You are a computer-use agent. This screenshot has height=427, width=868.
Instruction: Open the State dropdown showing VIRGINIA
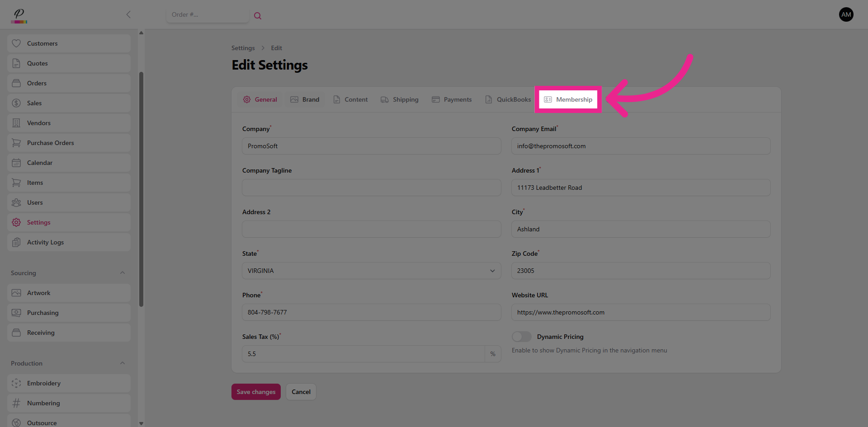[371, 271]
